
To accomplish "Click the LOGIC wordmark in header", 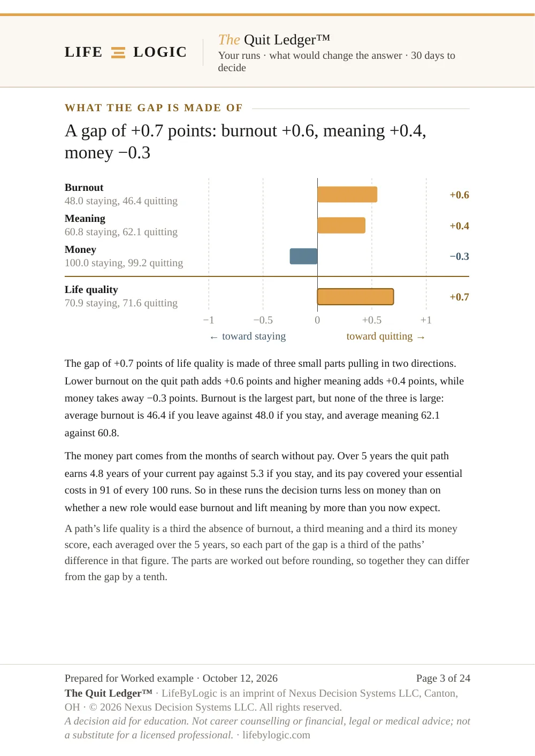I will (160, 52).
